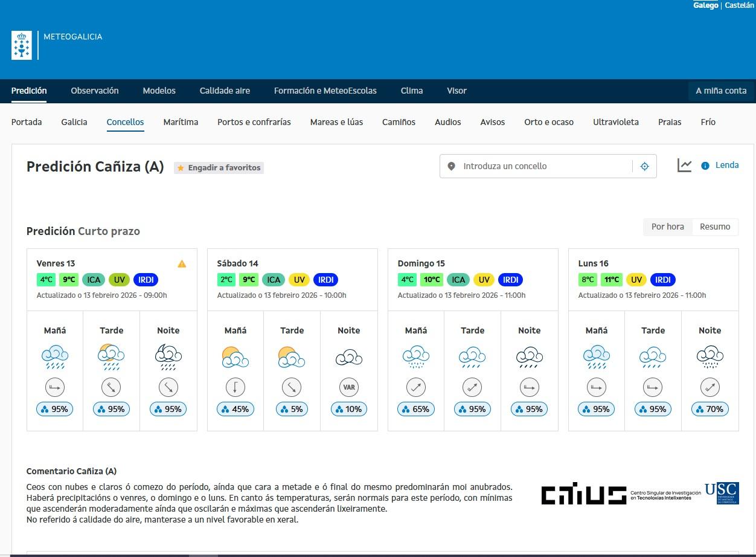
Task: Click Sábado 14 UV badge
Action: click(x=299, y=280)
